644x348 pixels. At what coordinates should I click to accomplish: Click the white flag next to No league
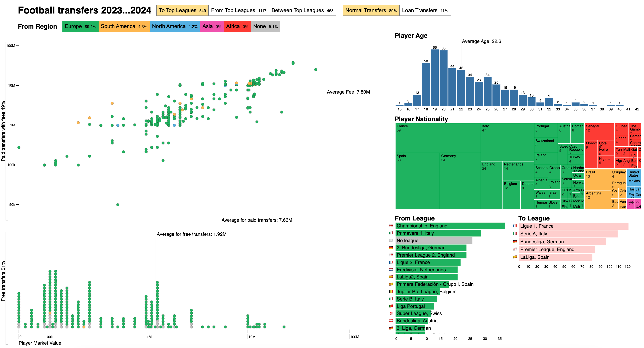click(x=391, y=240)
